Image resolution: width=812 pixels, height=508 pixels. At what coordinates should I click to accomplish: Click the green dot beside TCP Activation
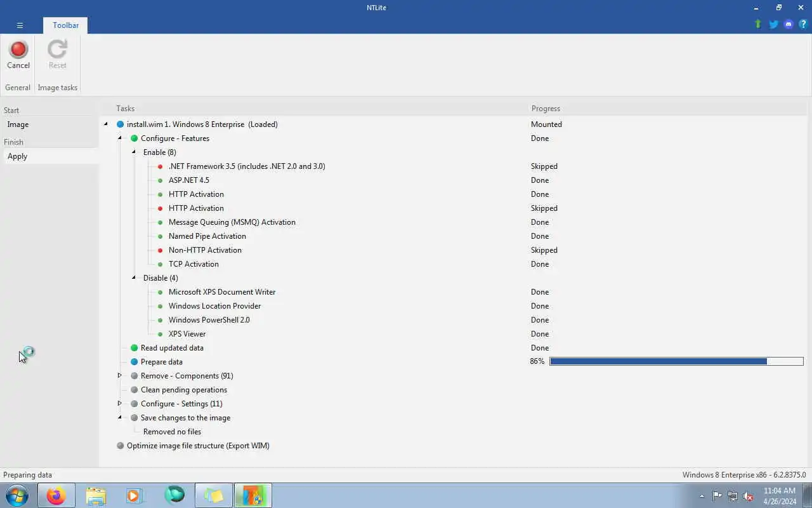[x=160, y=264]
